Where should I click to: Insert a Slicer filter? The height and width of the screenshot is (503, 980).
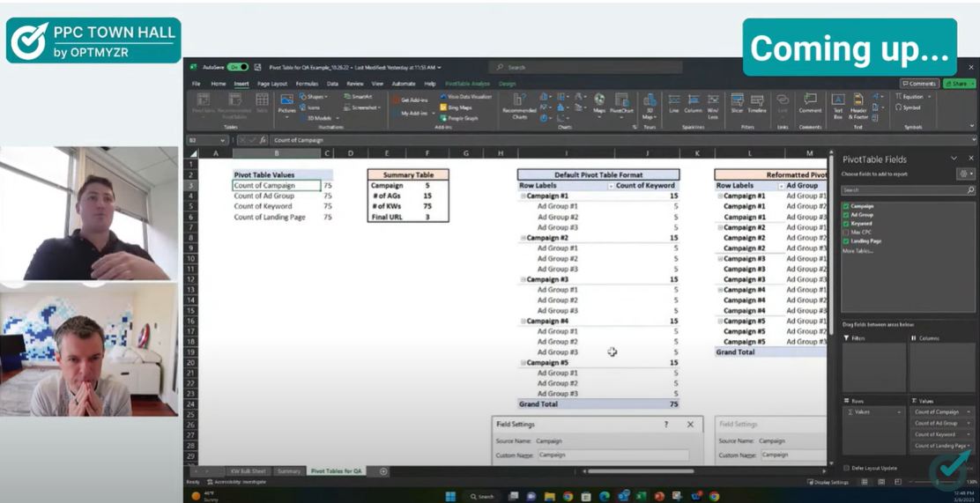(x=737, y=103)
